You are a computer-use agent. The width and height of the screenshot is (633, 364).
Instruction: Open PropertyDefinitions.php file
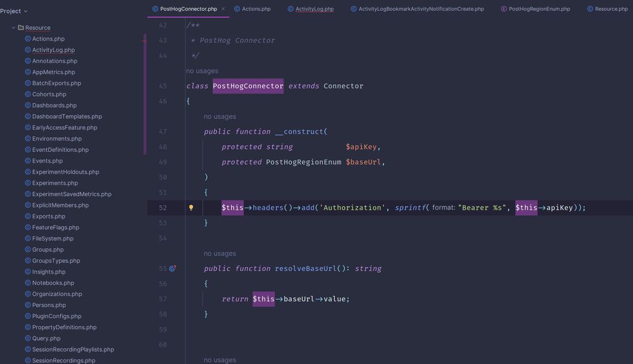[64, 327]
